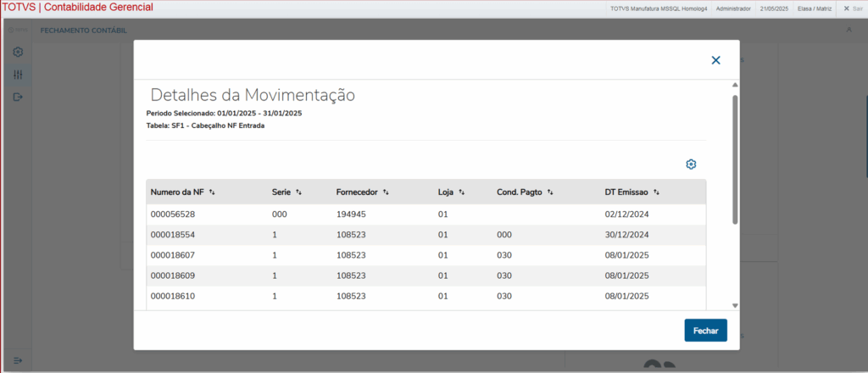Sort by Fornecedor column arrows
The image size is (868, 373).
point(386,192)
